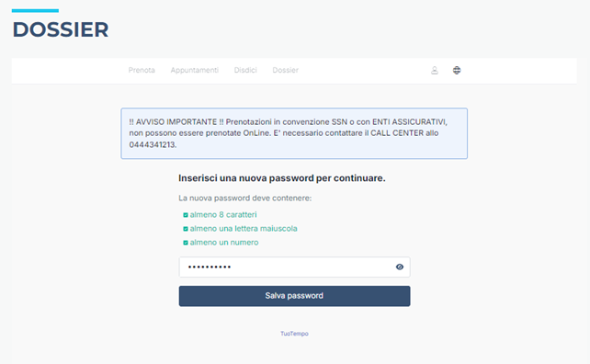Open the globe language selector
590x364 pixels.
(457, 70)
